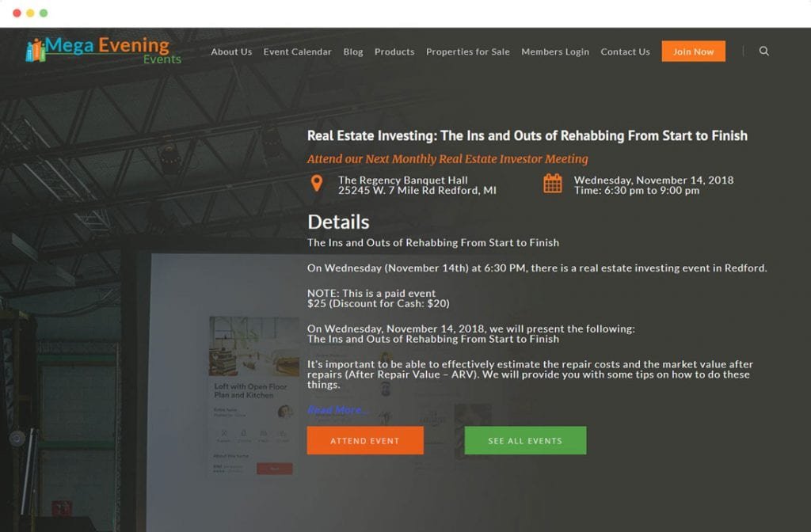This screenshot has height=532, width=811.
Task: Click the orange calendar icon
Action: tap(552, 184)
